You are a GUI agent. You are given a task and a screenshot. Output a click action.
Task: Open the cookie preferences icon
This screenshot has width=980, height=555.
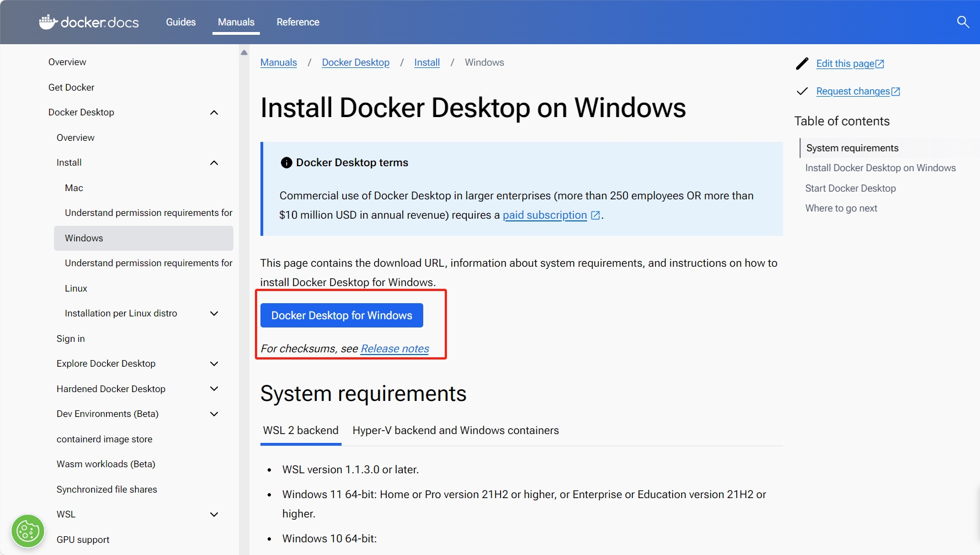pyautogui.click(x=28, y=531)
